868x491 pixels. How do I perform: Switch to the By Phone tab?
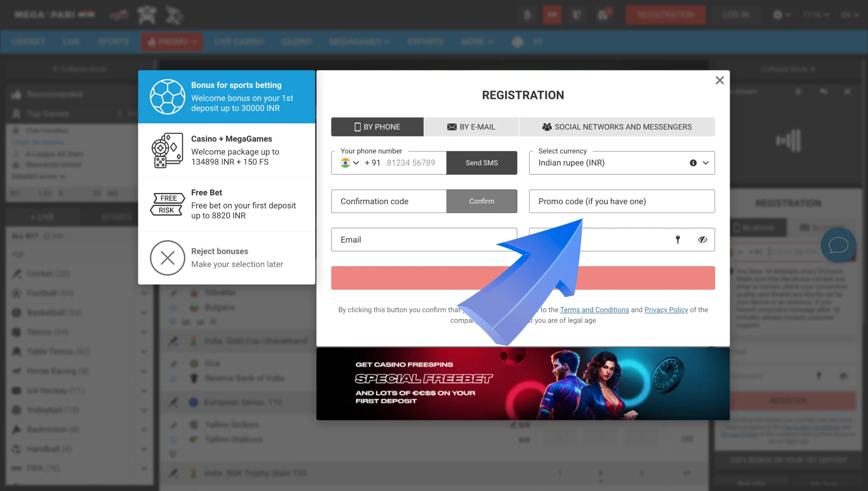pos(377,127)
